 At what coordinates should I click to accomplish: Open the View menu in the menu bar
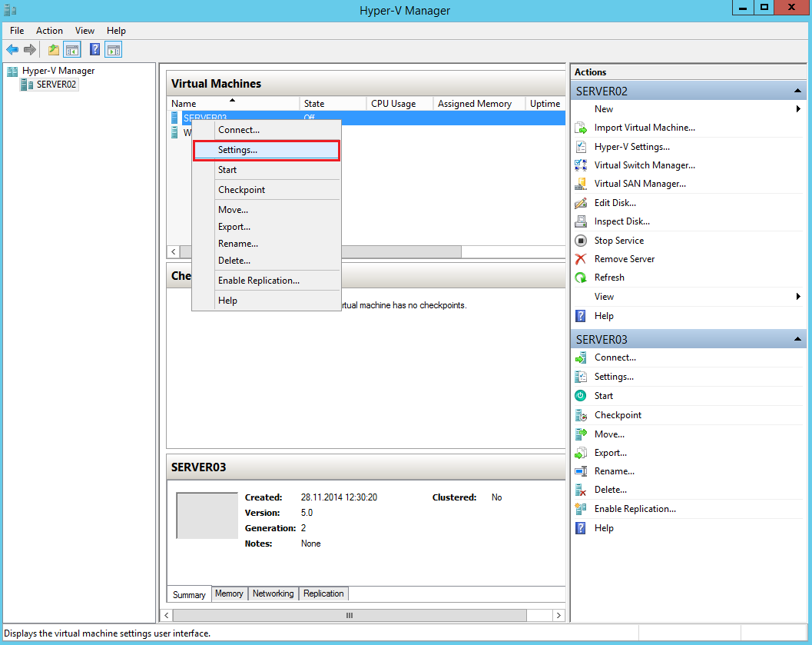[85, 31]
